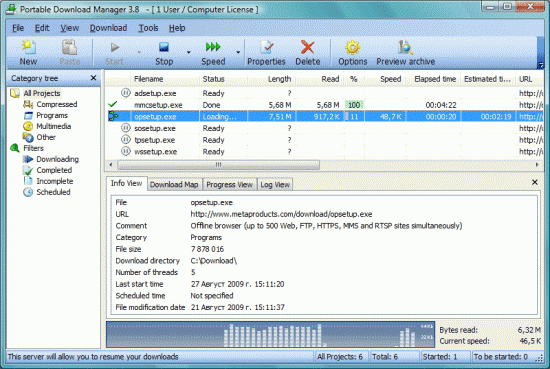Screen dimensions: 550x369
Task: Click the speed graph area
Action: [x=270, y=334]
